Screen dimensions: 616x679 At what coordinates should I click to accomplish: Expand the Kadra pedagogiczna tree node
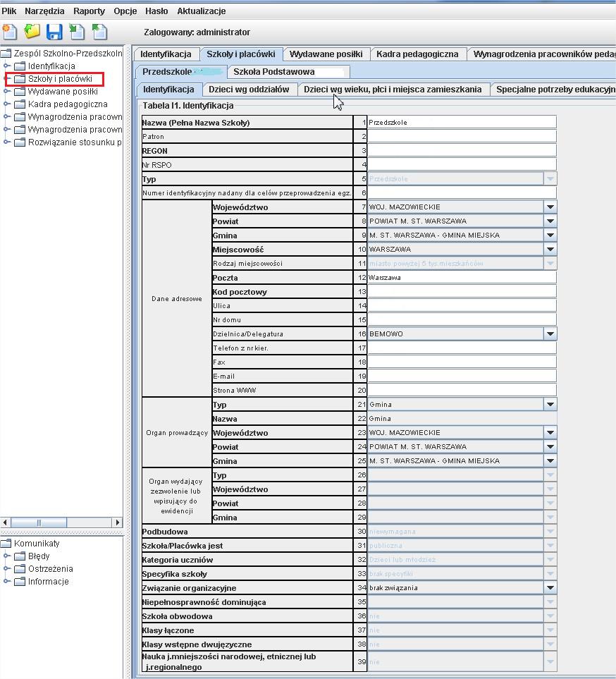6,104
